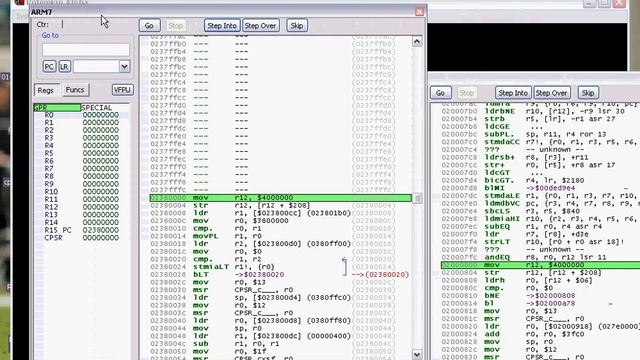Image resolution: width=640 pixels, height=360 pixels.
Task: Click Skip button in ARM7 window
Action: 297,26
